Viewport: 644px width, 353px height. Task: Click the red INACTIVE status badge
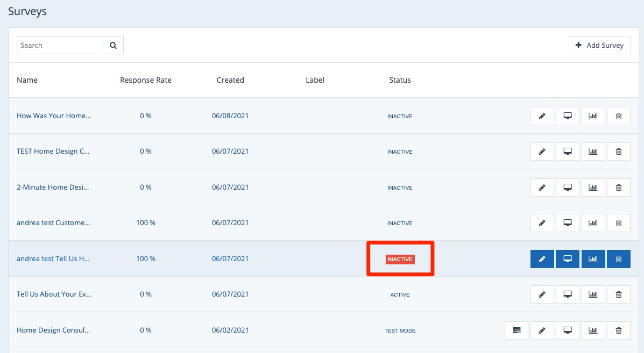400,260
